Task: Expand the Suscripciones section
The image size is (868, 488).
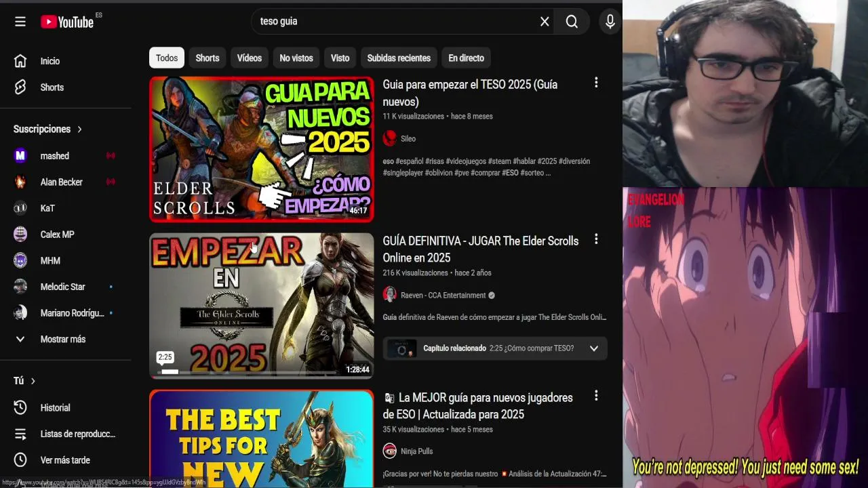Action: [48, 129]
